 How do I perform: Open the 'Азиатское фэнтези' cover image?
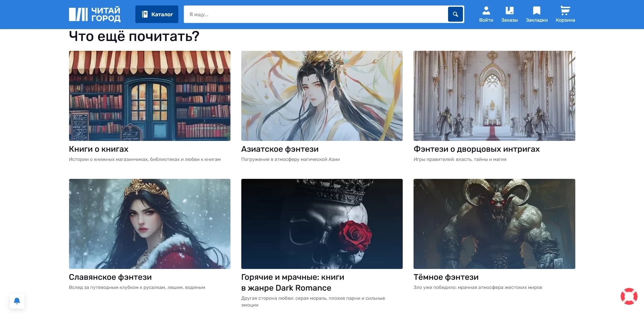[x=322, y=96]
